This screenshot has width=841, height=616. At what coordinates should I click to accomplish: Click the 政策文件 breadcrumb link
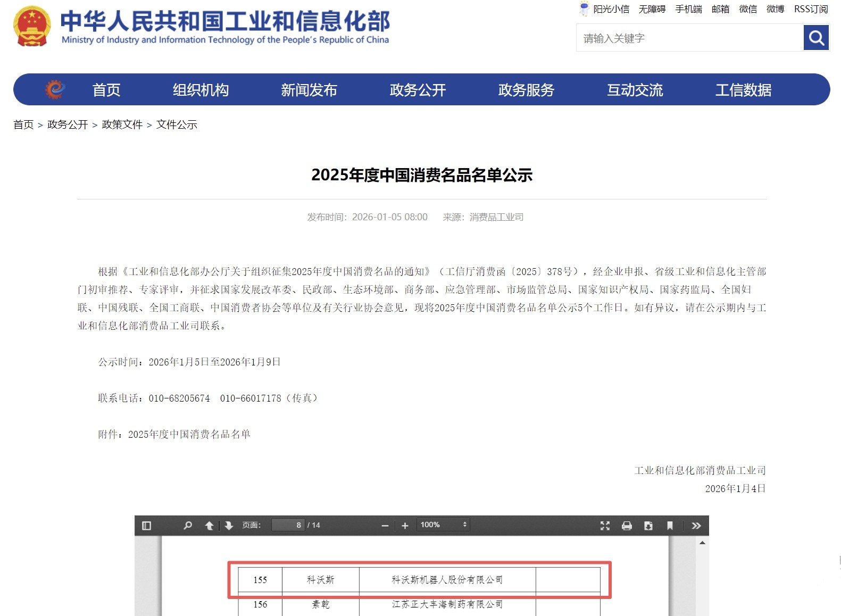[122, 124]
